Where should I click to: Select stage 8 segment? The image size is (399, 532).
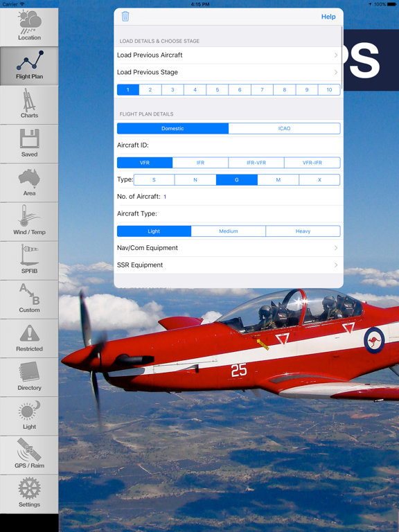[x=285, y=90]
